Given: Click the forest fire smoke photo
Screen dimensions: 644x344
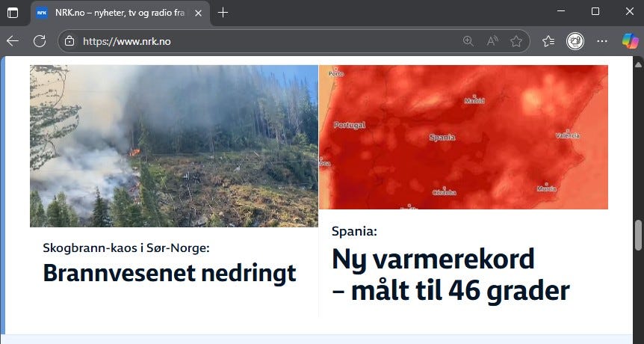Looking at the screenshot, I should pos(174,146).
